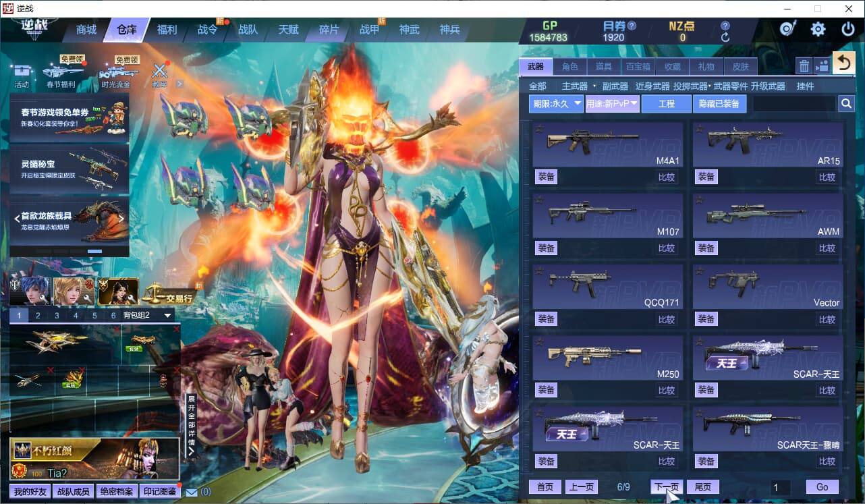Open the 用途:新PvP dropdown
The image size is (865, 504).
pos(612,104)
